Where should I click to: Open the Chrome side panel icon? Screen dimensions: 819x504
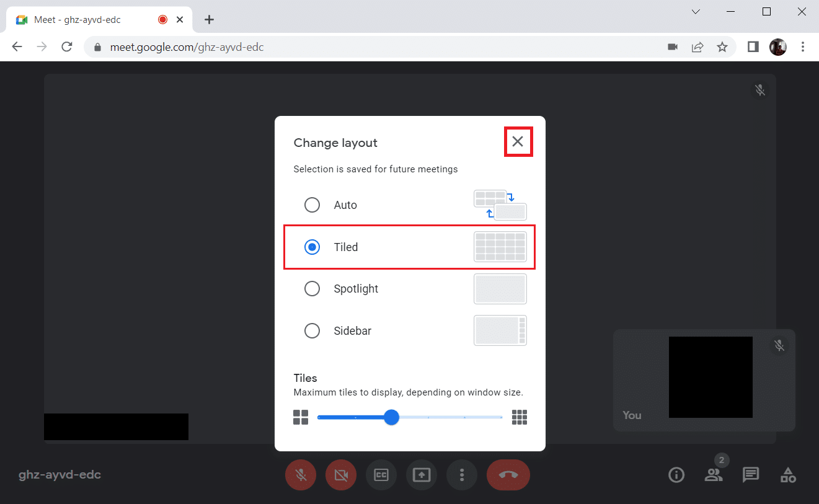point(753,47)
